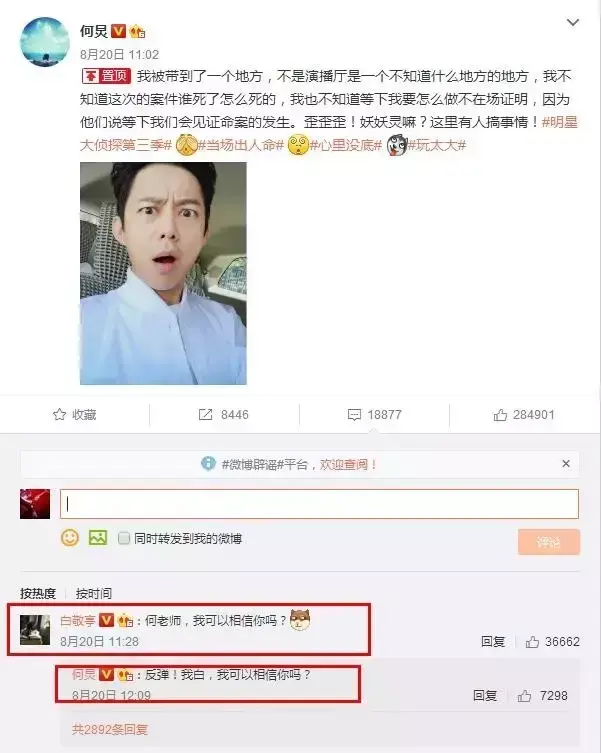Expand 共2892条回复 replies link
This screenshot has width=601, height=753.
(x=110, y=730)
